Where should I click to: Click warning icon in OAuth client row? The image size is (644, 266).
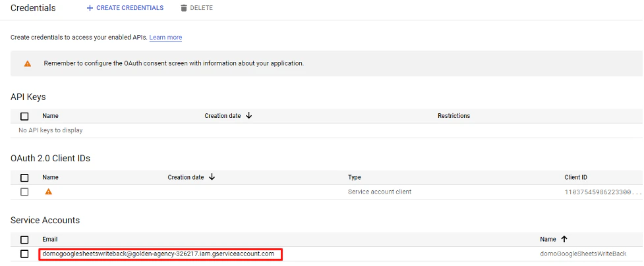pos(49,192)
